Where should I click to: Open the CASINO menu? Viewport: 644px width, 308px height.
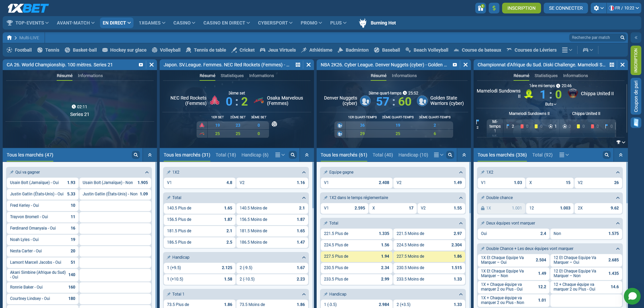point(184,23)
